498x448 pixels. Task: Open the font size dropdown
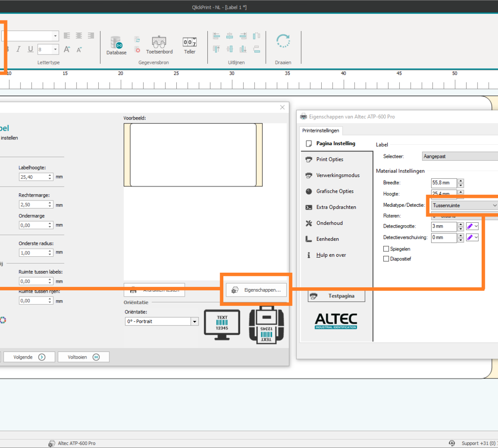(55, 49)
